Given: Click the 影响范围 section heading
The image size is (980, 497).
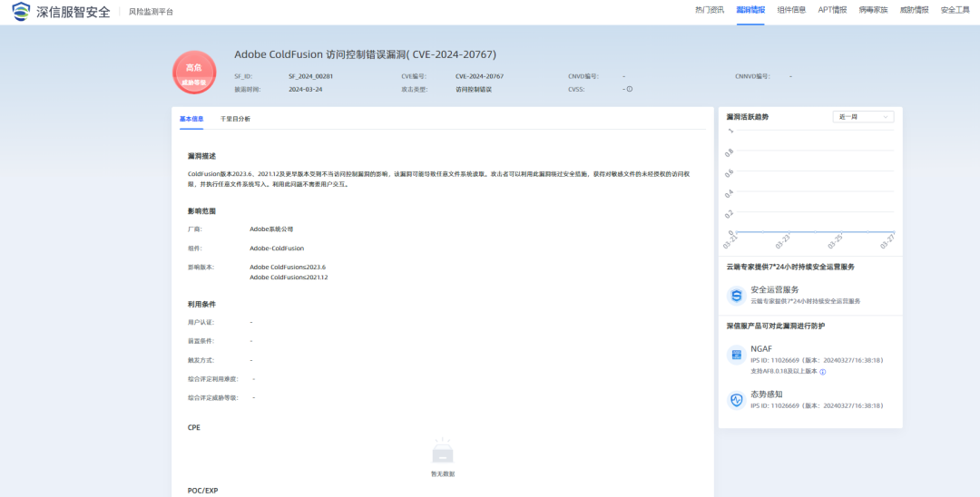Looking at the screenshot, I should tap(201, 211).
